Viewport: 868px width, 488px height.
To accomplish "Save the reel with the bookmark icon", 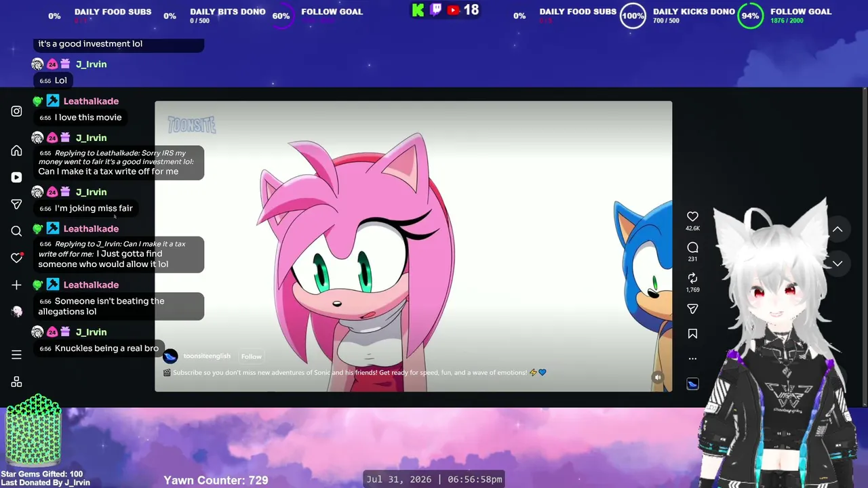I will [692, 333].
